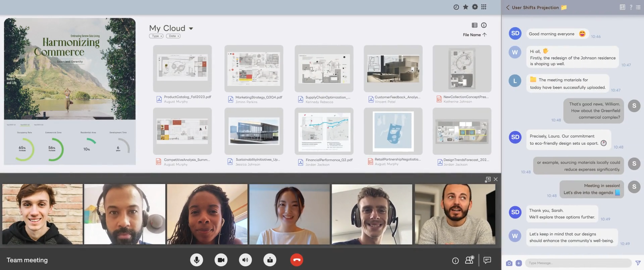The image size is (644, 270).
Task: Open ProductCatalog_Fall2023.pdf thumbnail
Action: [x=182, y=68]
